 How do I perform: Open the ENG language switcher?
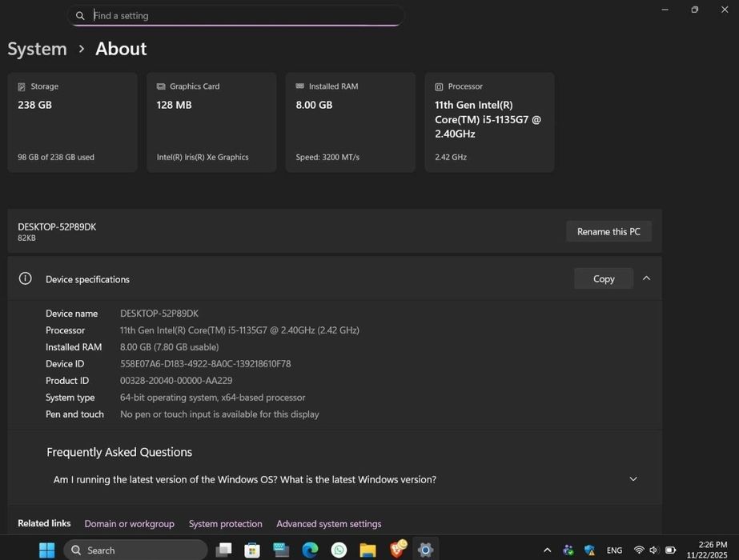pos(614,550)
